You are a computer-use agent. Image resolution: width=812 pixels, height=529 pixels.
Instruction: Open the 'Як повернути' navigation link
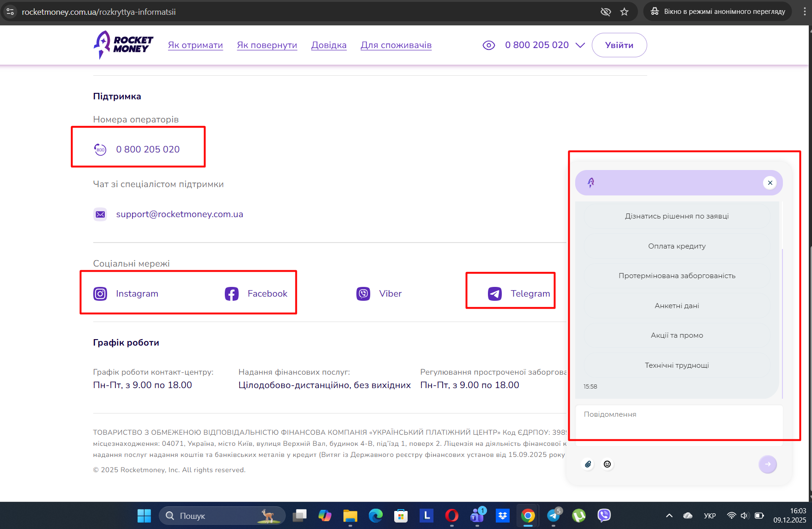[x=267, y=45]
